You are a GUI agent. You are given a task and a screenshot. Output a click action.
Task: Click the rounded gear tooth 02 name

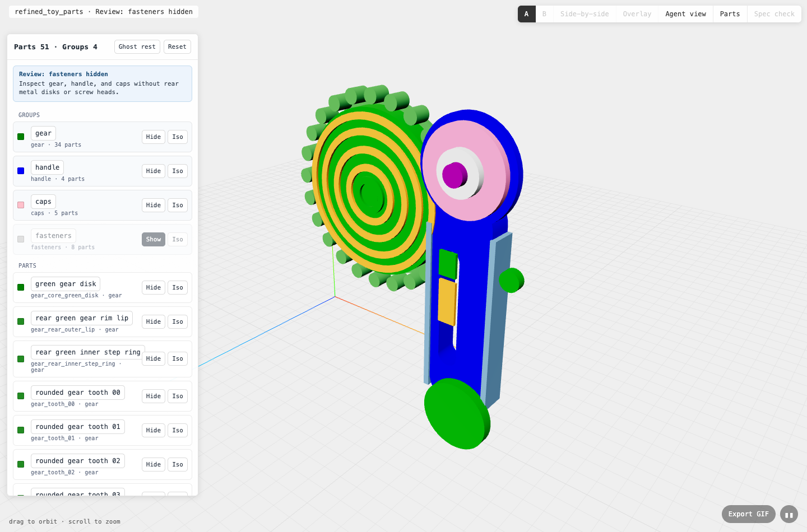point(78,461)
